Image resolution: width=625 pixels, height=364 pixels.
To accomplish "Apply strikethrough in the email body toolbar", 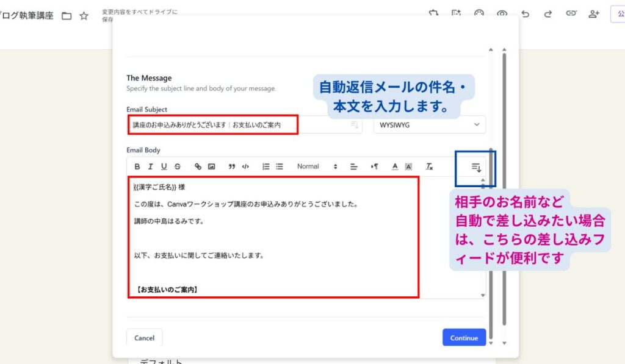I will (178, 166).
